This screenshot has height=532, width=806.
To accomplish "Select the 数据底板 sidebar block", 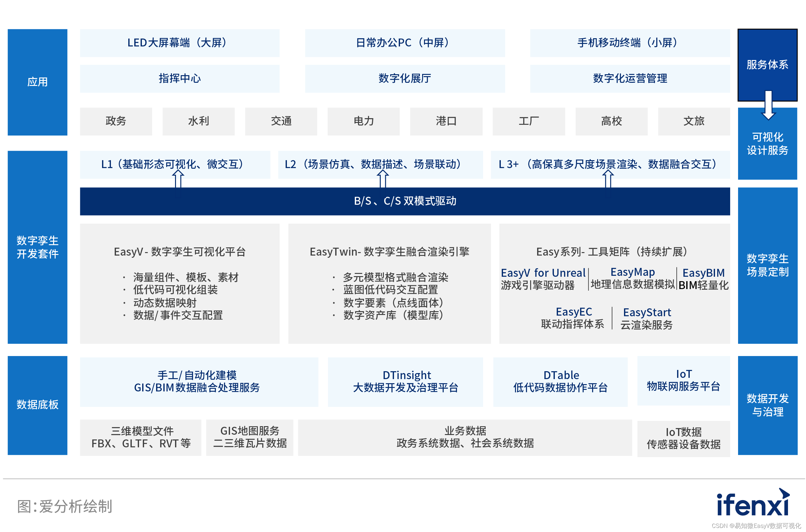I will tap(37, 405).
